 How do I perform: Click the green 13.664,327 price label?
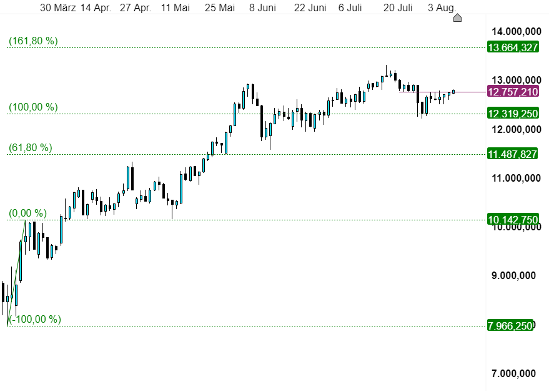513,47
